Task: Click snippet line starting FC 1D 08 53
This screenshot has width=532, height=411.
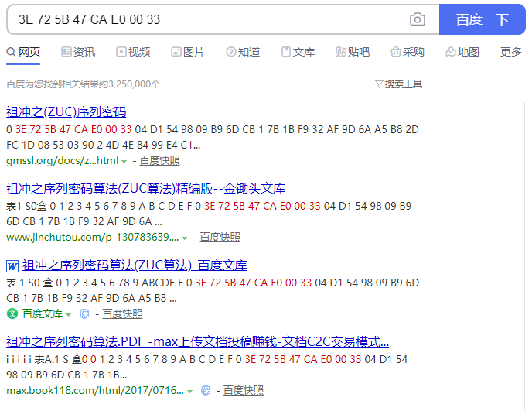Action: (104, 145)
